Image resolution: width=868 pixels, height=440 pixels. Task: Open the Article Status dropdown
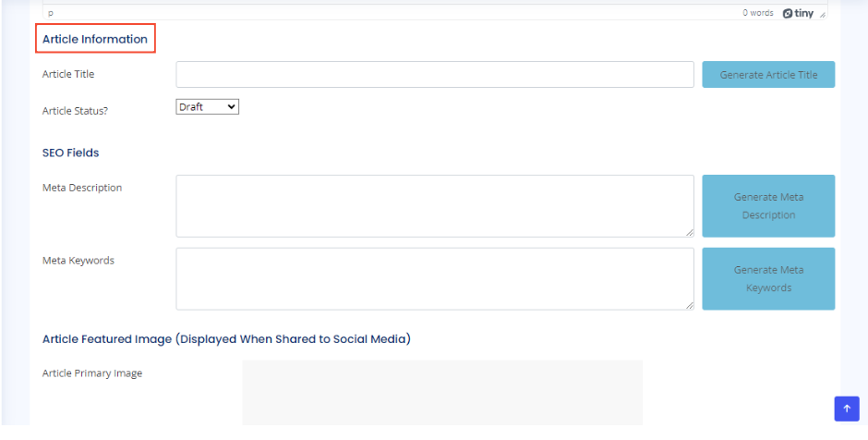click(207, 107)
